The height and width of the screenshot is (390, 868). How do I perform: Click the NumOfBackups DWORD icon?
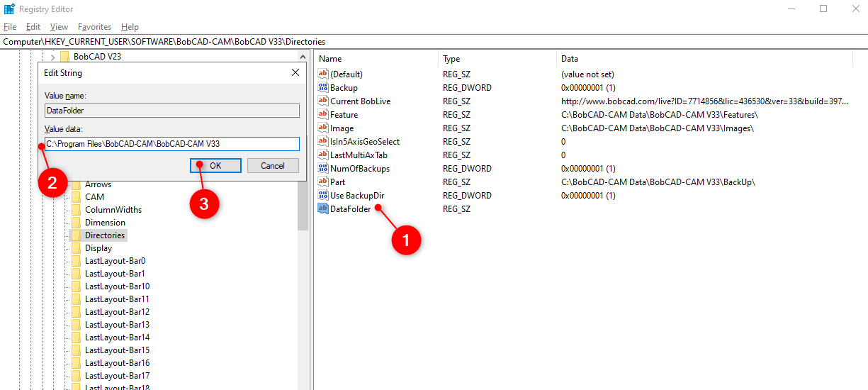click(323, 168)
